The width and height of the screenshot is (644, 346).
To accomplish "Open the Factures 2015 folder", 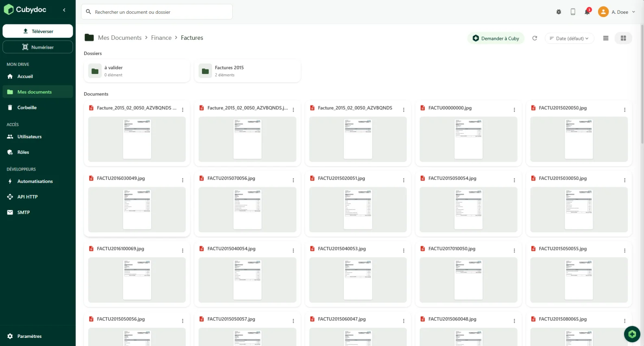I will [x=247, y=71].
